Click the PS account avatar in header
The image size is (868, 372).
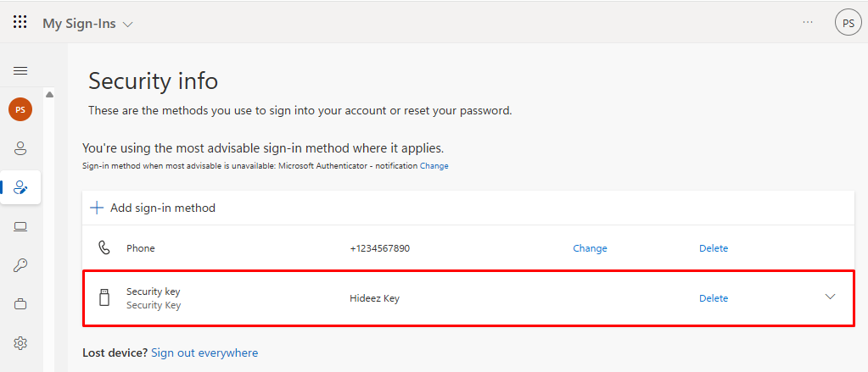pos(848,23)
